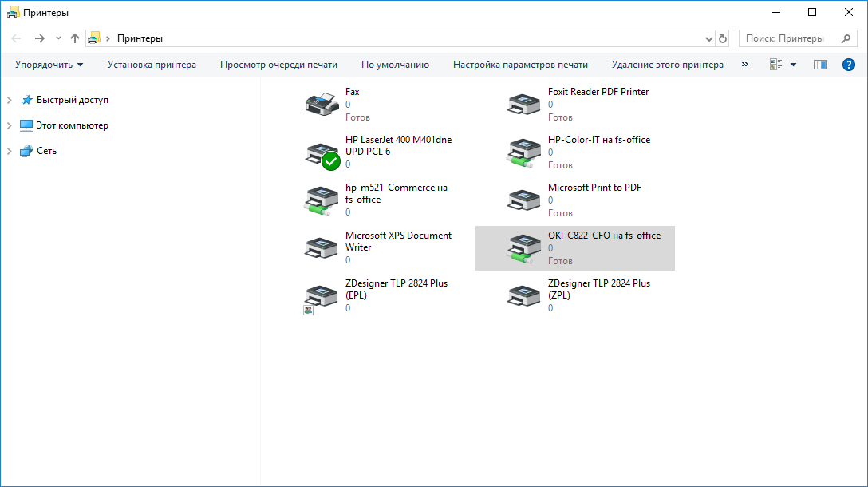Click the Microsoft XPS Document Writer label
The height and width of the screenshot is (487, 868).
(x=399, y=242)
